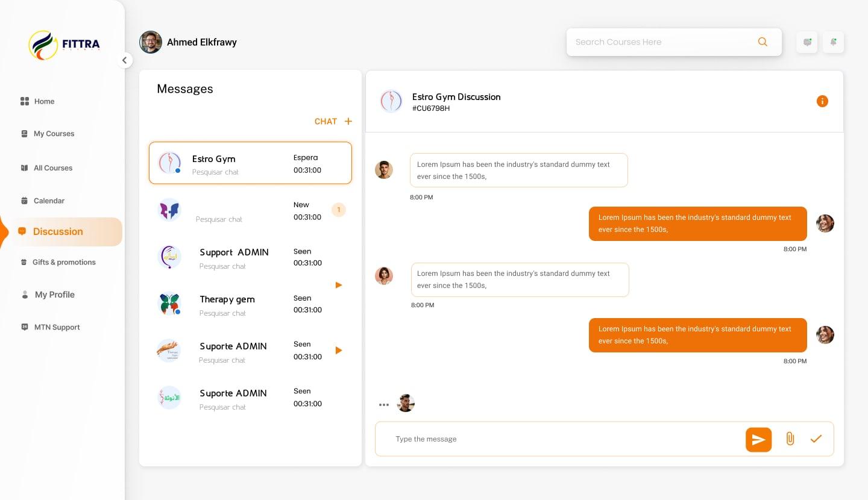Click the Therapy gem butterfly logo
The width and height of the screenshot is (868, 500).
click(169, 304)
